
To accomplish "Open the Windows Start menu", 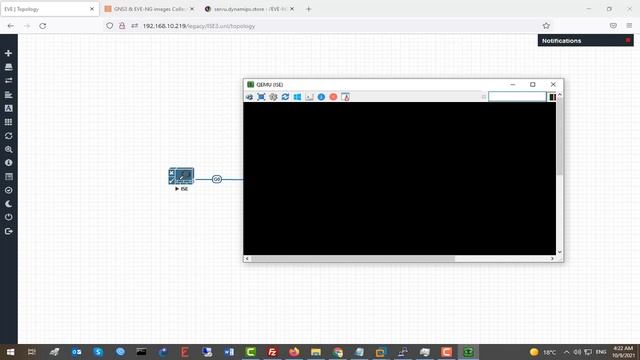I will click(10, 352).
